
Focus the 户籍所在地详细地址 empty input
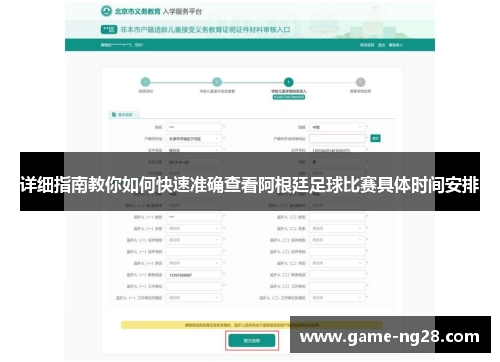tap(337, 139)
